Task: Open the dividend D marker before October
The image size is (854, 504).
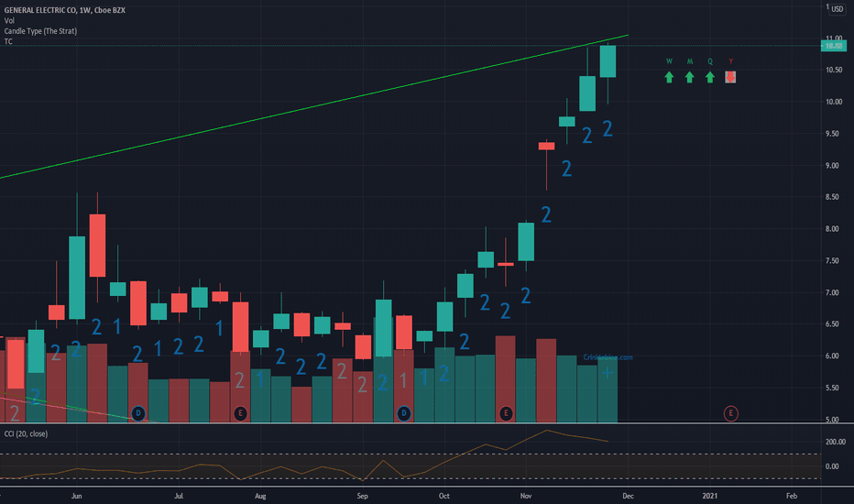Action: [403, 413]
